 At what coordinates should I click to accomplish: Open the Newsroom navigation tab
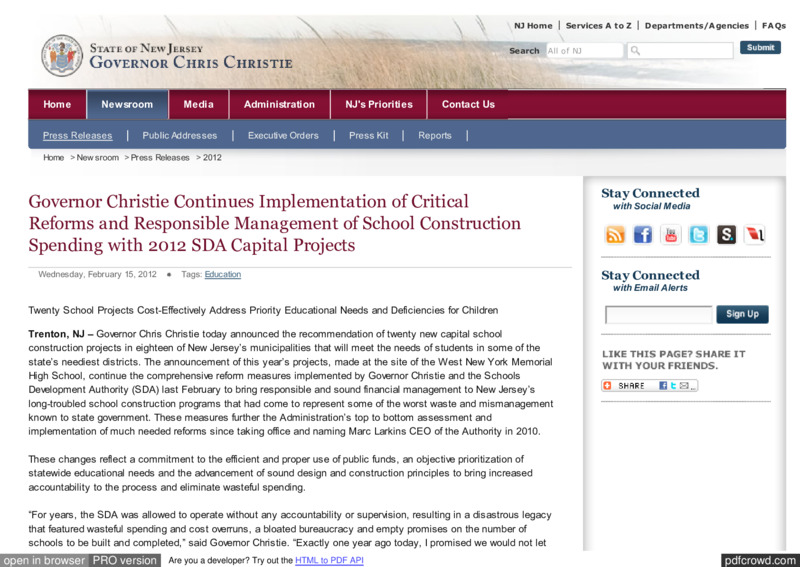pos(127,105)
